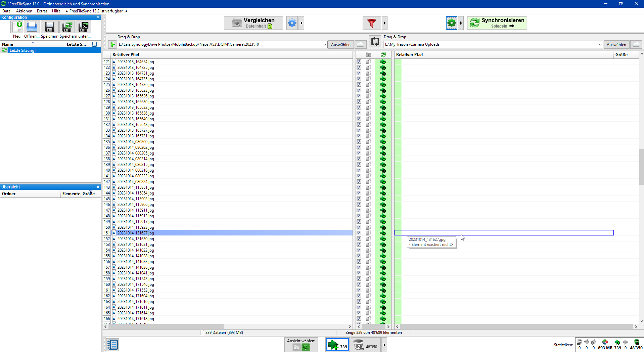This screenshot has height=352, width=644.
Task: Close the Konfiguration panel
Action: tap(98, 17)
